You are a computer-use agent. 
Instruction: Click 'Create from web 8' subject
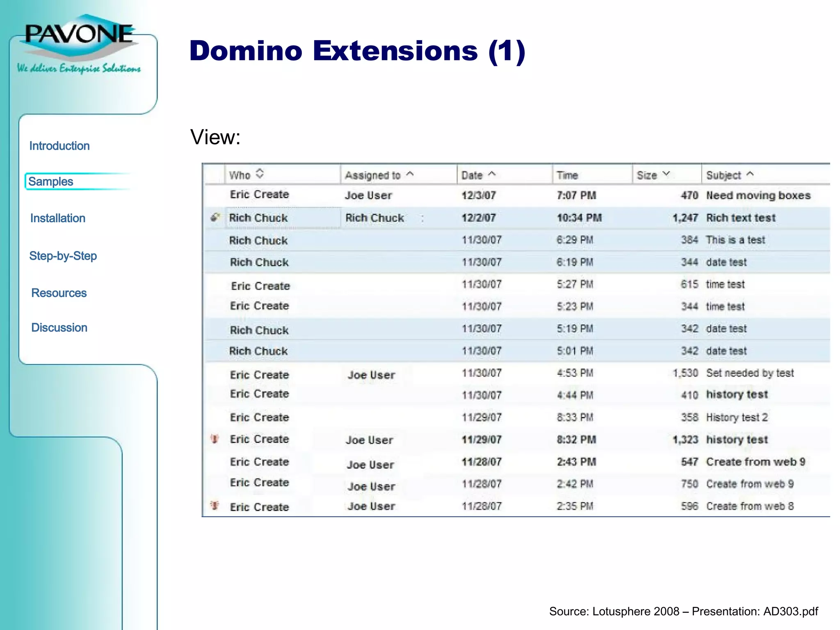[x=750, y=506]
